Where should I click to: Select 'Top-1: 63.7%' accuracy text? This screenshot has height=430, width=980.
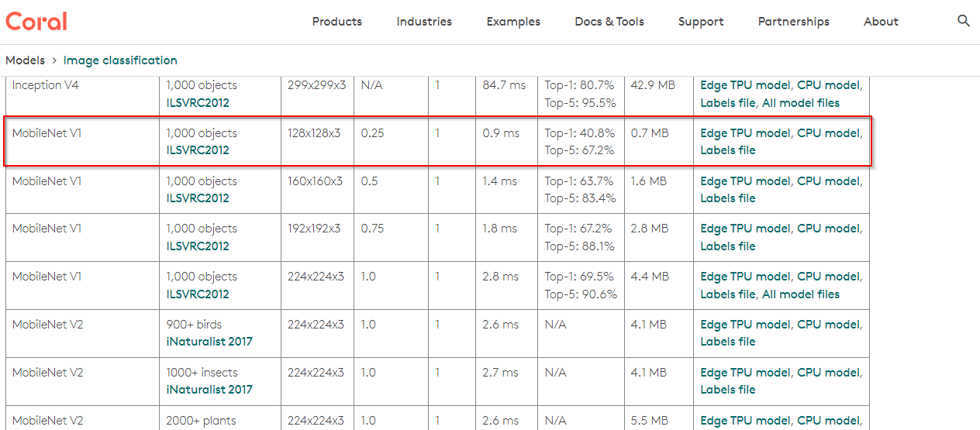pyautogui.click(x=579, y=181)
